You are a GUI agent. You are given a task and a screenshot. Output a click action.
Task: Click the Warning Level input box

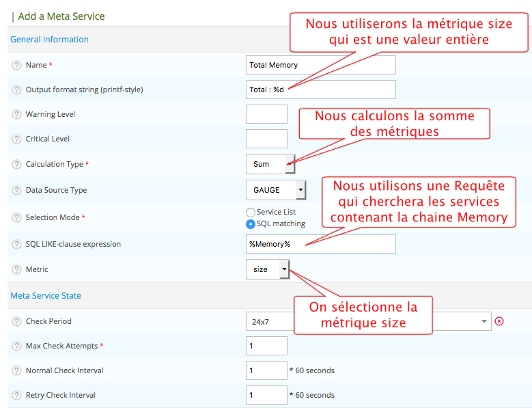click(266, 114)
